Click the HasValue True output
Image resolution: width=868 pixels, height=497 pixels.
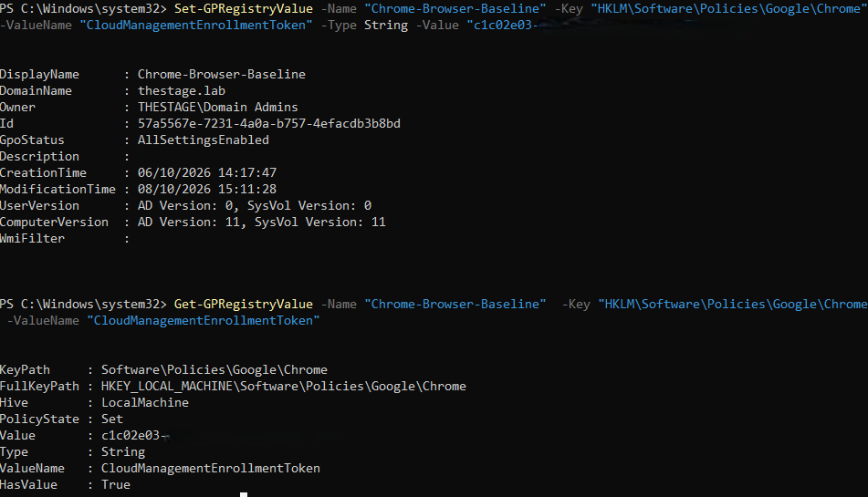pos(116,485)
